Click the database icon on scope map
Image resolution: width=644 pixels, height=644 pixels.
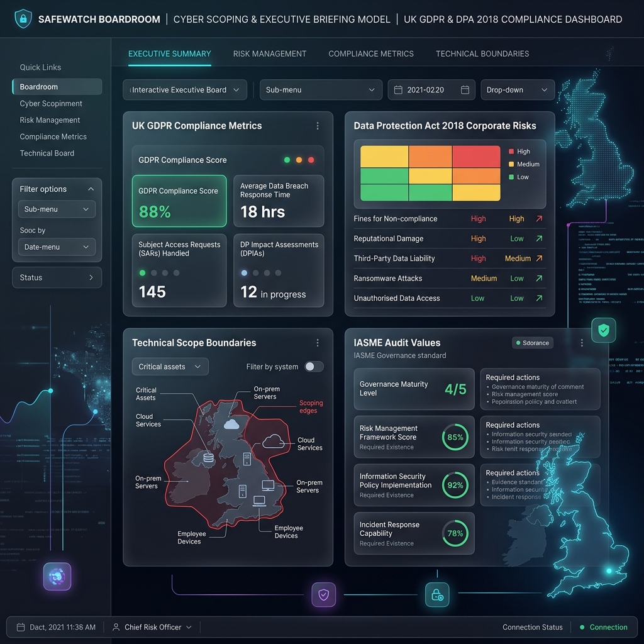click(x=209, y=457)
